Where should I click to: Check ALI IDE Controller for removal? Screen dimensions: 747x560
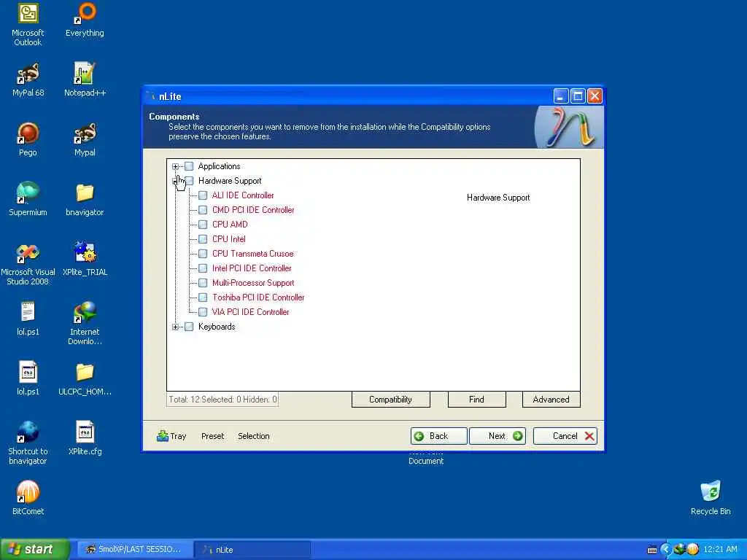pos(203,195)
